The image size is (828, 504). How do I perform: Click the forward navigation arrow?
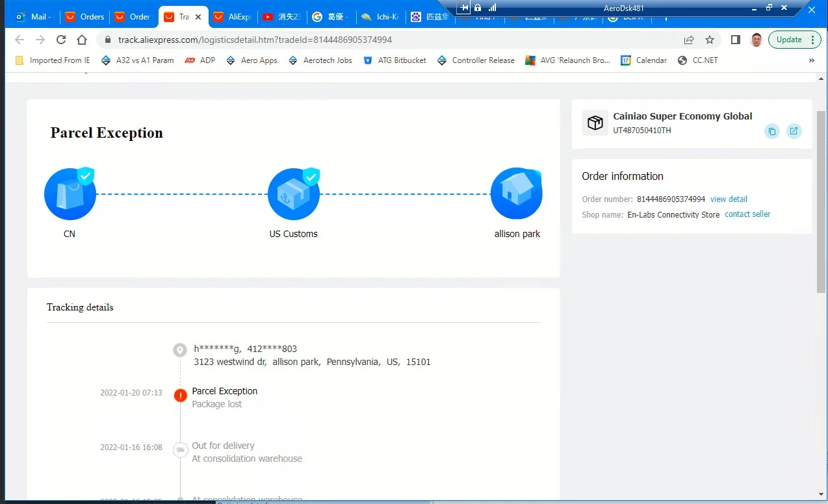[x=40, y=40]
